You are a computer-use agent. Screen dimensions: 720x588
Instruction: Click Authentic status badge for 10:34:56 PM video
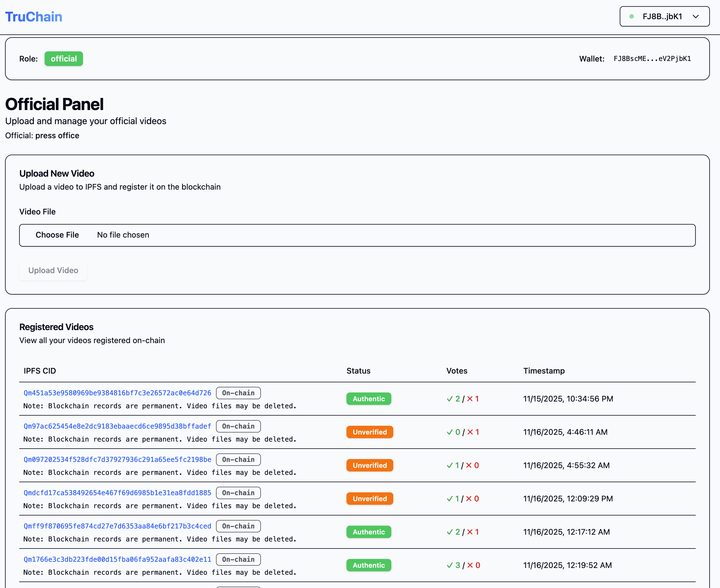[x=368, y=399]
